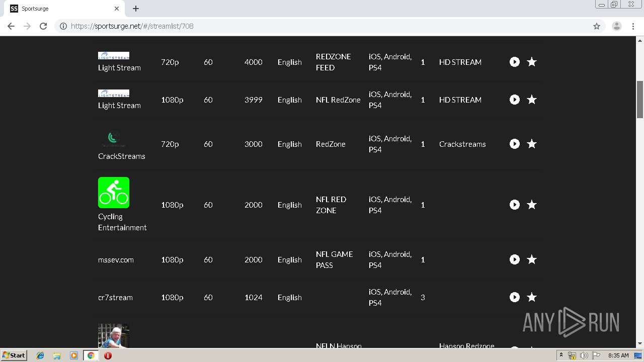Favorite the Light Stream 720p stream
The height and width of the screenshot is (362, 644).
tap(532, 62)
